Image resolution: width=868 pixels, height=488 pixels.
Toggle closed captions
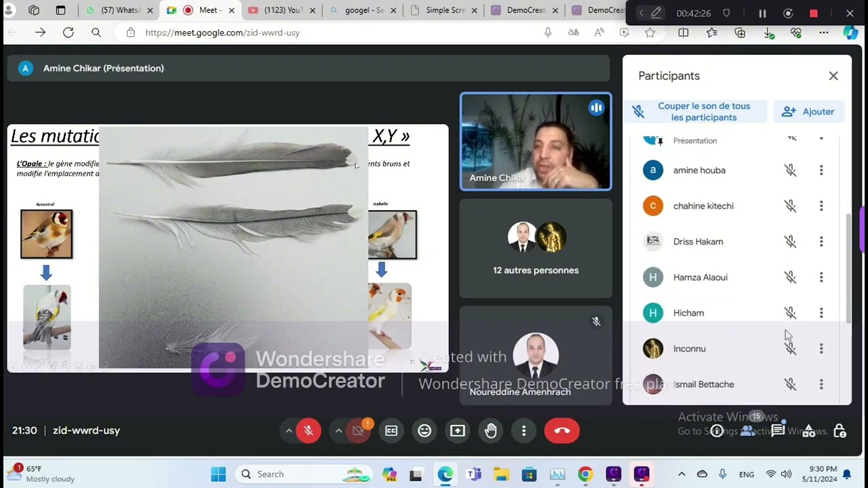point(391,430)
